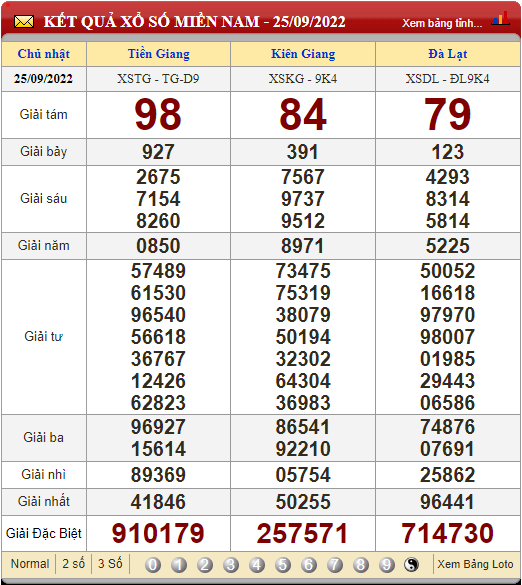Open Xem bảng tính link
The width and height of the screenshot is (522, 585).
point(442,23)
